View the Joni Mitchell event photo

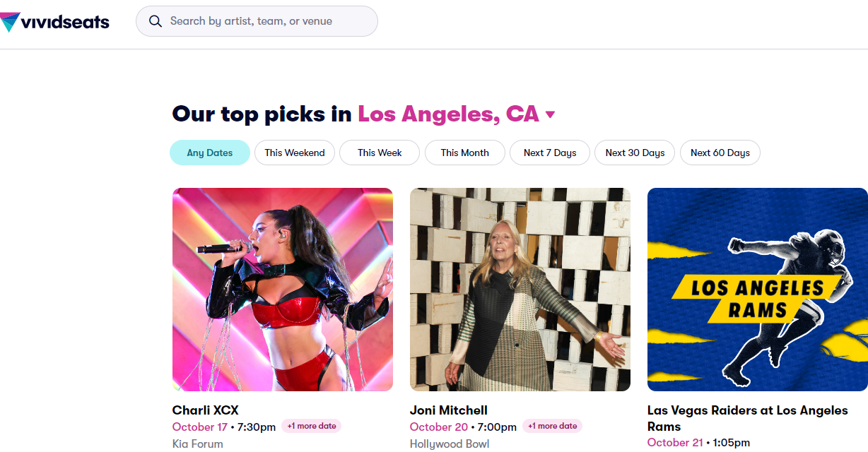(x=520, y=290)
